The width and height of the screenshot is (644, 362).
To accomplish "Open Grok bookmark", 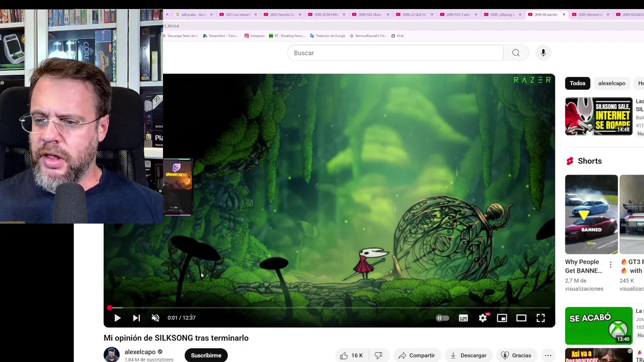I will click(x=398, y=36).
